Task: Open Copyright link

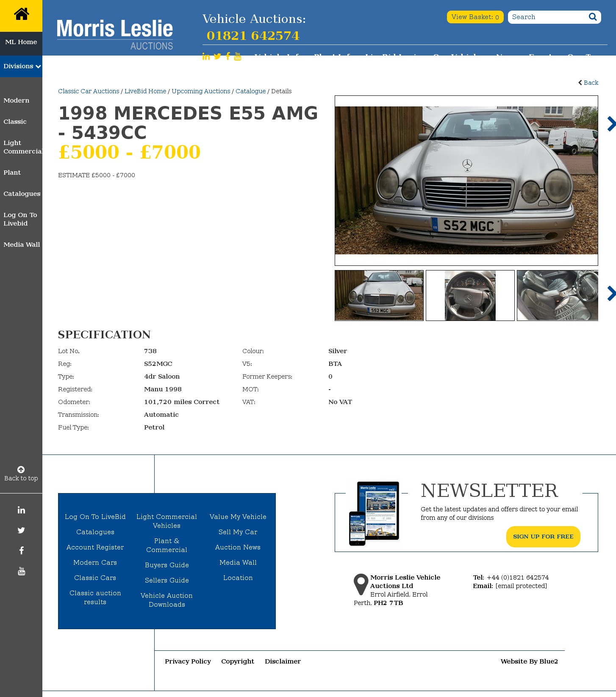Action: tap(238, 661)
